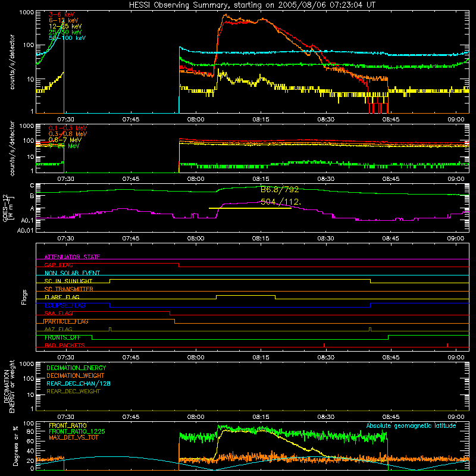
Task: Select the yellow 12-25 keV legend label
Action: [65, 26]
